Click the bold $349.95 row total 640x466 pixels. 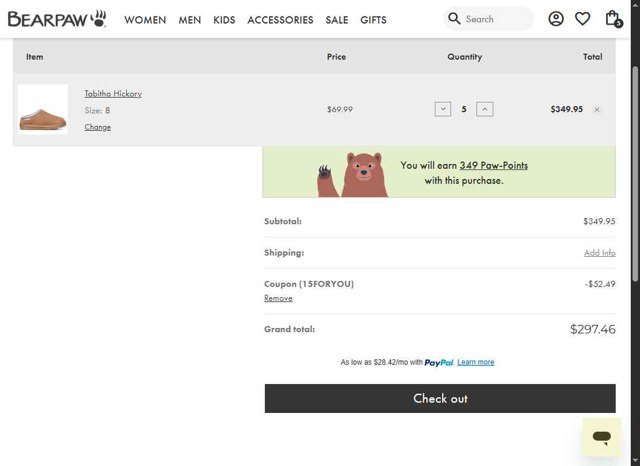(567, 109)
